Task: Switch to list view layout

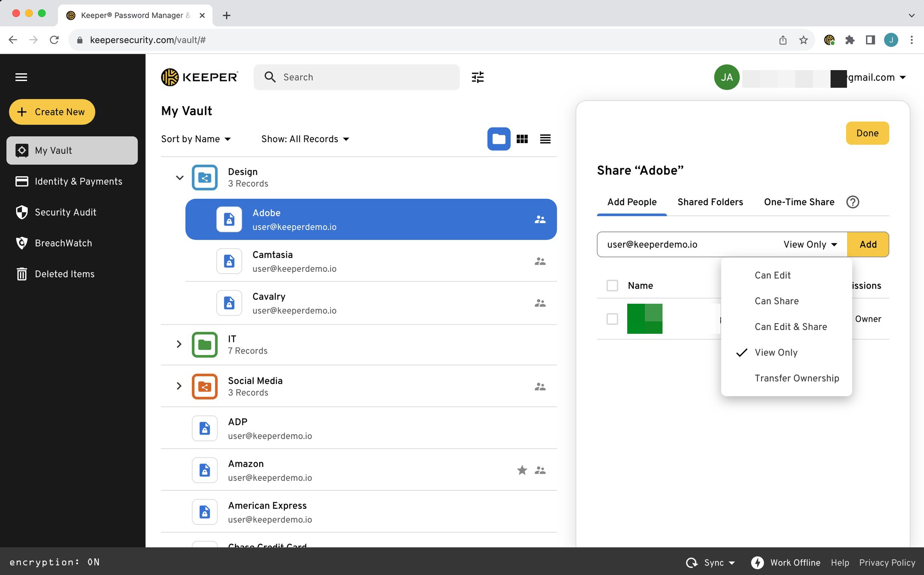Action: (x=545, y=139)
